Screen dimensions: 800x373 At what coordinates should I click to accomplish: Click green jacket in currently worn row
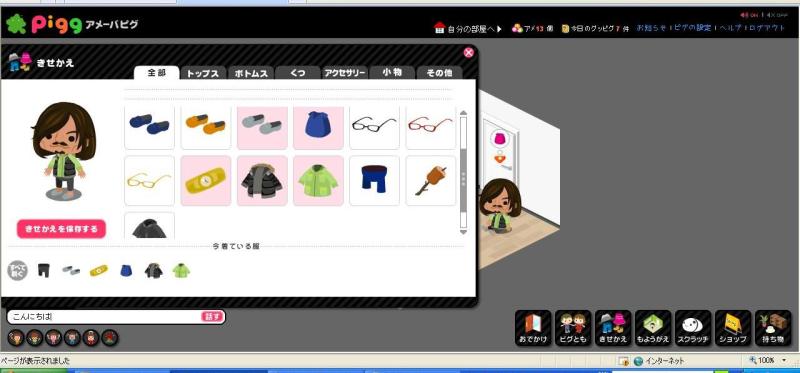pyautogui.click(x=181, y=270)
